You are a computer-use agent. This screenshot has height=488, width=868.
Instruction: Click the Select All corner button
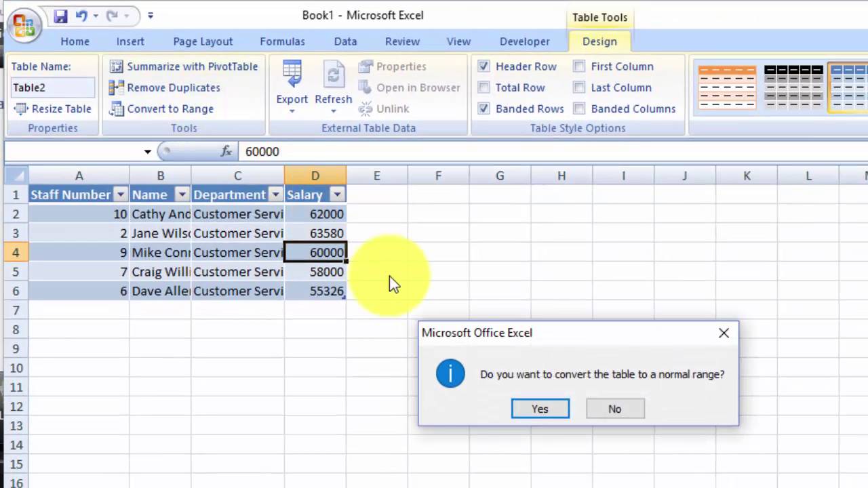[x=15, y=176]
